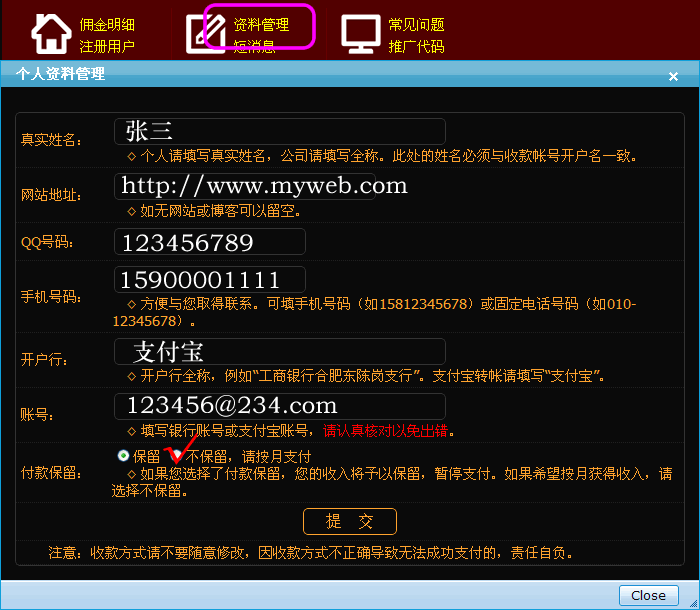Viewport: 700px width, 610px height.
Task: Click the 真实姓名 label
Action: [51, 140]
